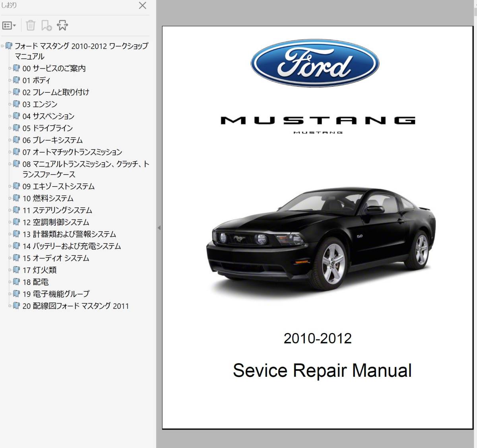Click bookmark icon beside 10 燃料システム
477x448 pixels.
tap(16, 198)
